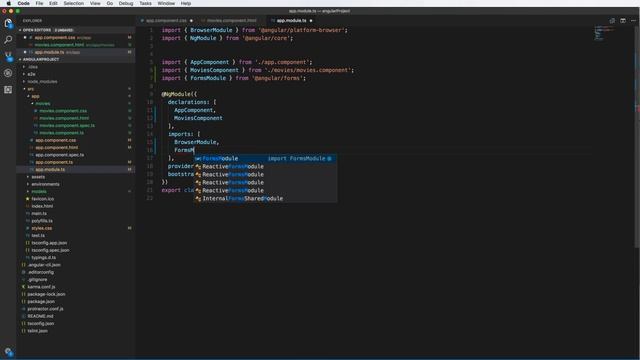Select the InternalFormsSharedModule suggestion

(265, 198)
